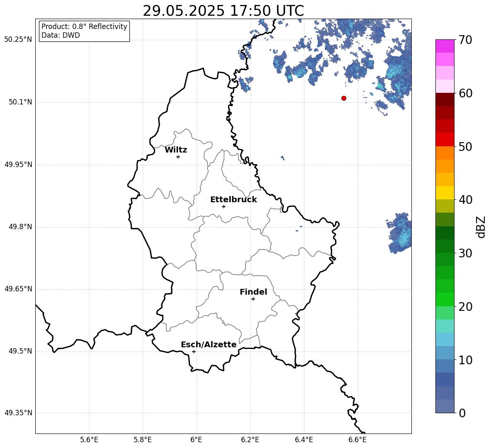
Task: Click the Wiltz station cross marker
Action: (178, 157)
